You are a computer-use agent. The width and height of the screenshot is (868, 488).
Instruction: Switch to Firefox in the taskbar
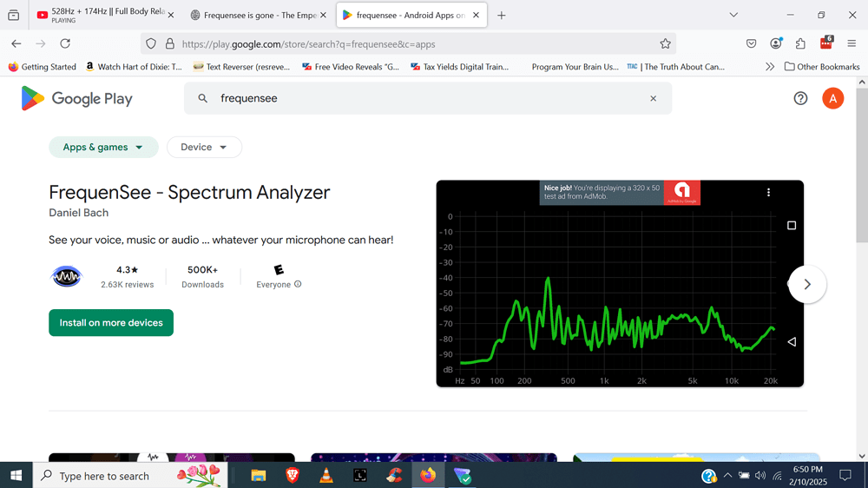click(x=428, y=475)
